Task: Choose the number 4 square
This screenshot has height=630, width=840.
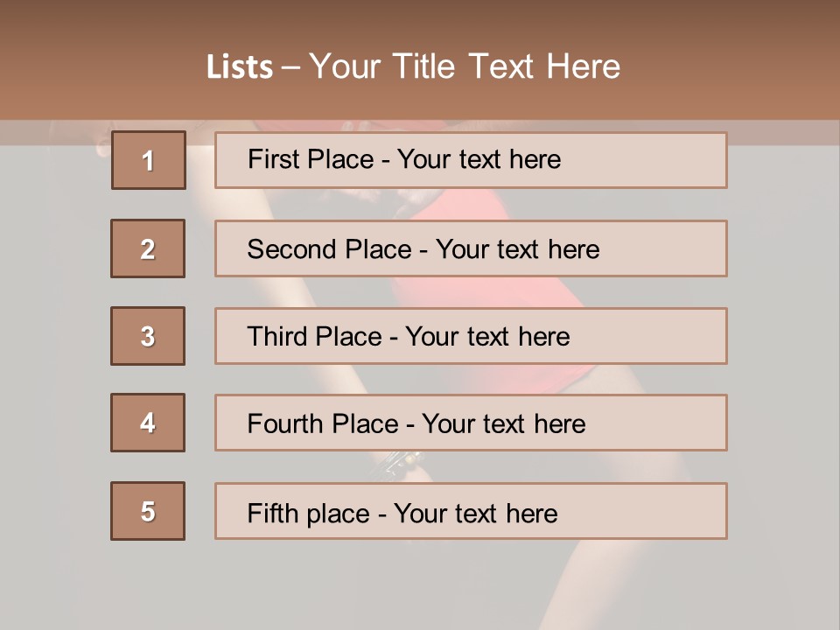Action: [148, 423]
